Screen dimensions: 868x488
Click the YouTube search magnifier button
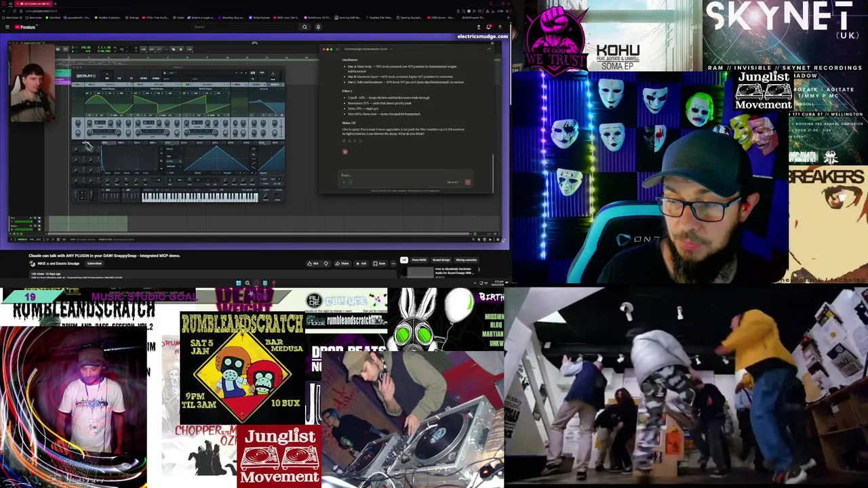pyautogui.click(x=304, y=27)
